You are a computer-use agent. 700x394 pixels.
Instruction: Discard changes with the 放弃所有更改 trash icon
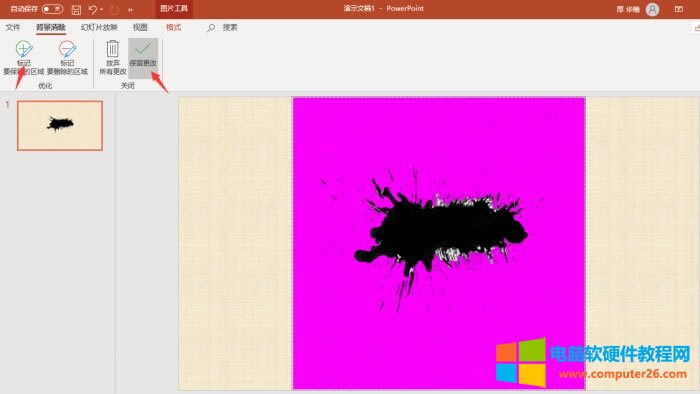click(x=112, y=58)
